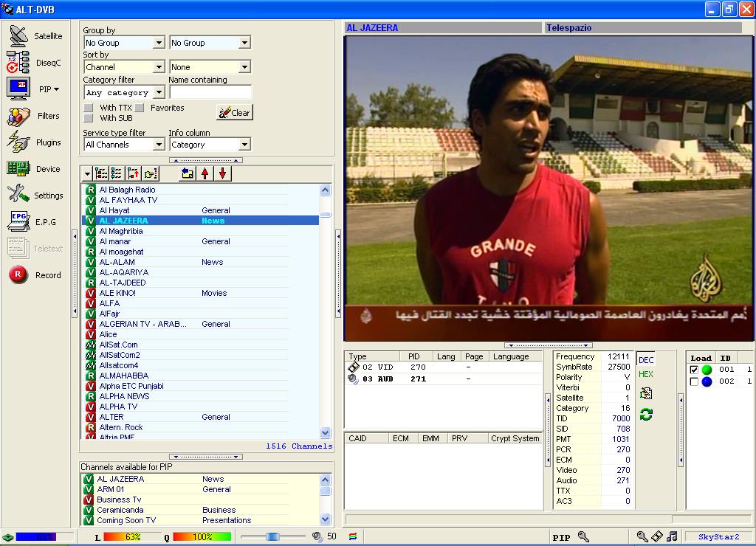The image size is (756, 546).
Task: Enable the With TTX checkbox
Action: (x=89, y=108)
